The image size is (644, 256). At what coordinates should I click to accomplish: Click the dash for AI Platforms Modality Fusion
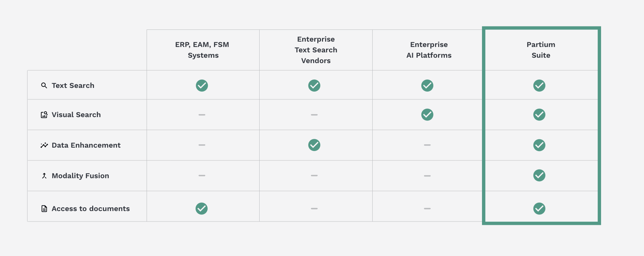tap(427, 176)
